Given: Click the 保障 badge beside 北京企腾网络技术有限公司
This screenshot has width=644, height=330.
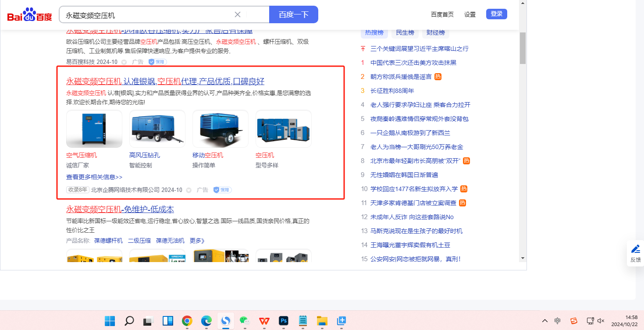Looking at the screenshot, I should click(x=222, y=190).
